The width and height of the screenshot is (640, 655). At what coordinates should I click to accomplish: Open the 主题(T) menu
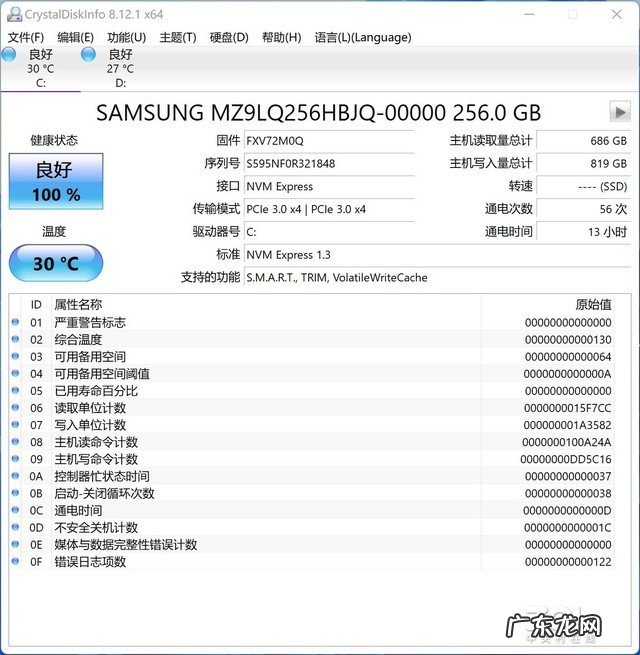[178, 38]
